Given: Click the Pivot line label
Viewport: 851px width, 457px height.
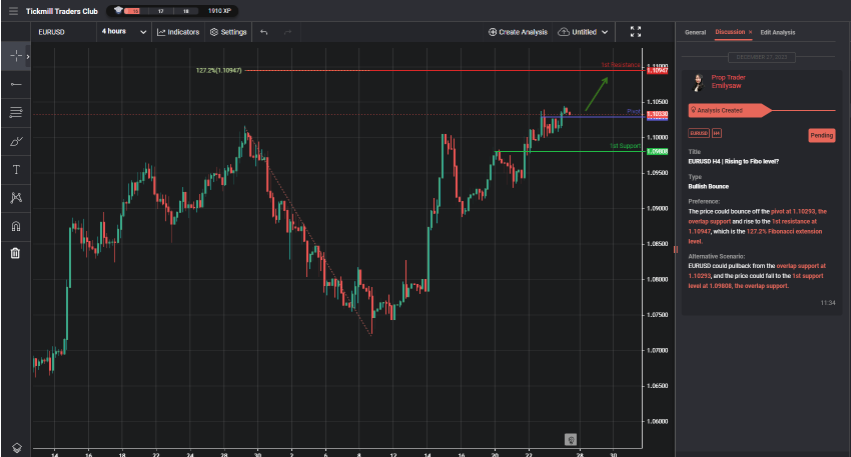Looking at the screenshot, I should [633, 111].
